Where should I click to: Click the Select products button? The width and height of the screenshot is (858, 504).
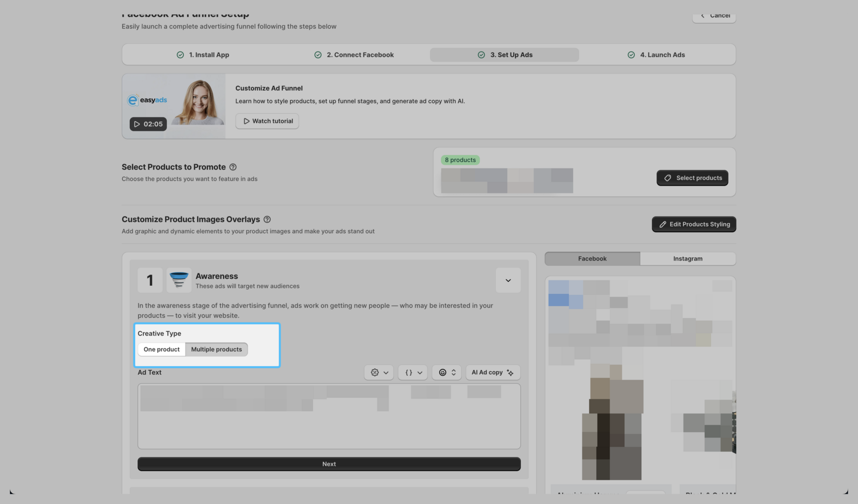(x=692, y=178)
